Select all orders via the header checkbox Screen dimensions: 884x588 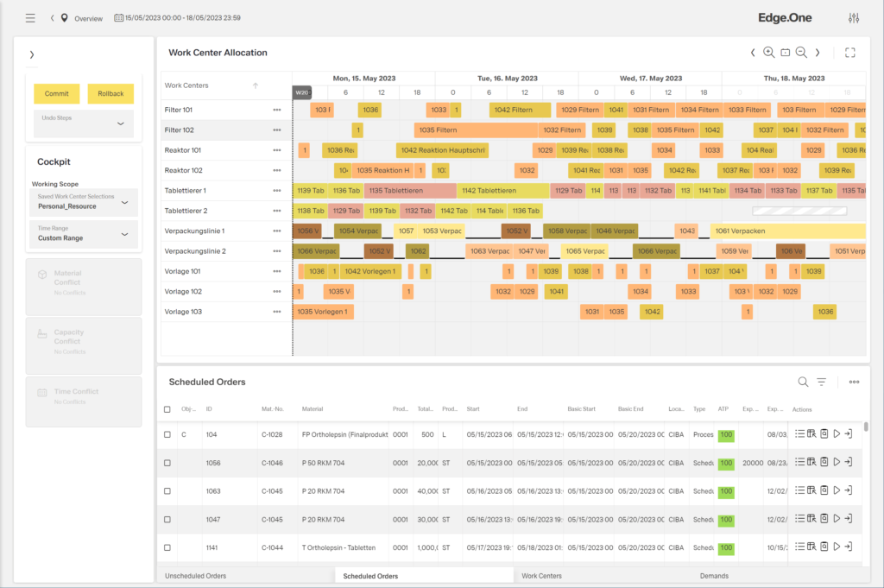point(167,408)
